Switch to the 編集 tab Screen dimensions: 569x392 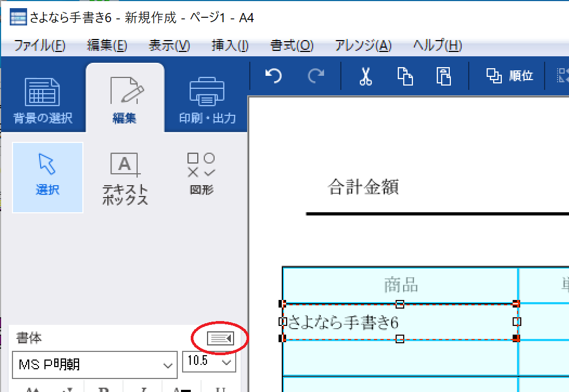[125, 98]
